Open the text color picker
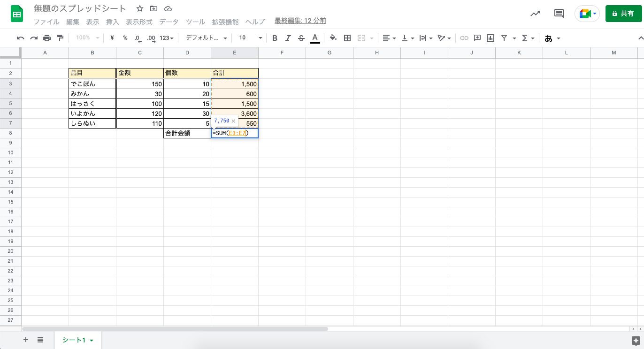Screen dimensions: 644x349 tap(315, 38)
